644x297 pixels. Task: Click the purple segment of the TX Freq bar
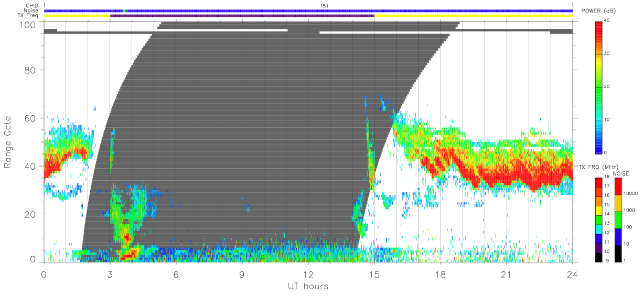(242, 16)
